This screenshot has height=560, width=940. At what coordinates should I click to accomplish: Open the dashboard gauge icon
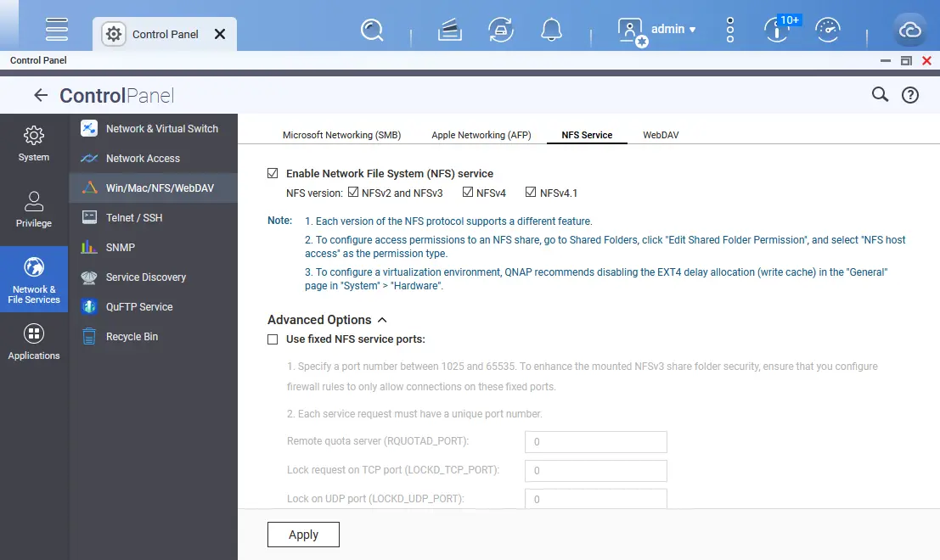828,30
